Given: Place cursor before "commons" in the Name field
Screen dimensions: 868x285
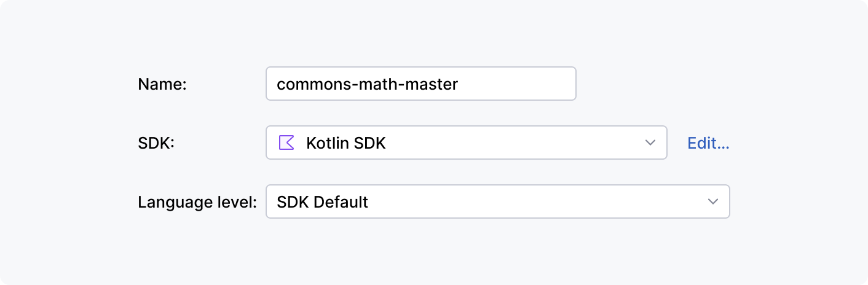Looking at the screenshot, I should 277,84.
